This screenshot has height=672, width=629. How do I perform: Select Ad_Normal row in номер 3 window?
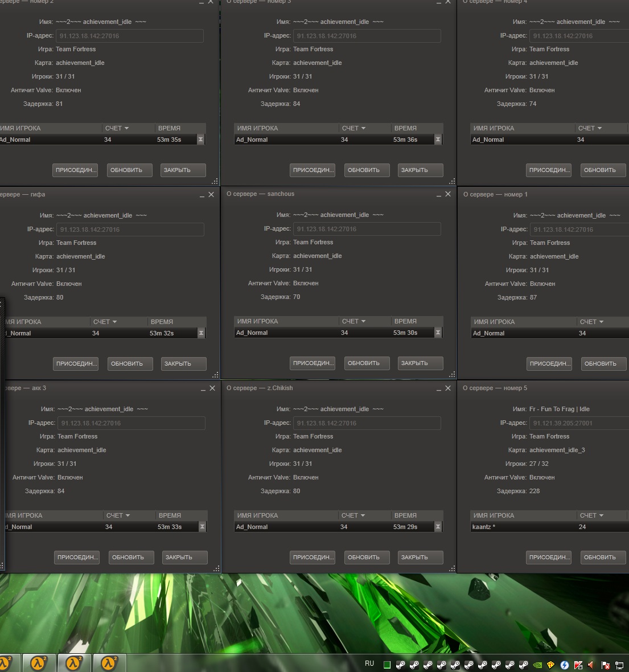click(x=334, y=140)
